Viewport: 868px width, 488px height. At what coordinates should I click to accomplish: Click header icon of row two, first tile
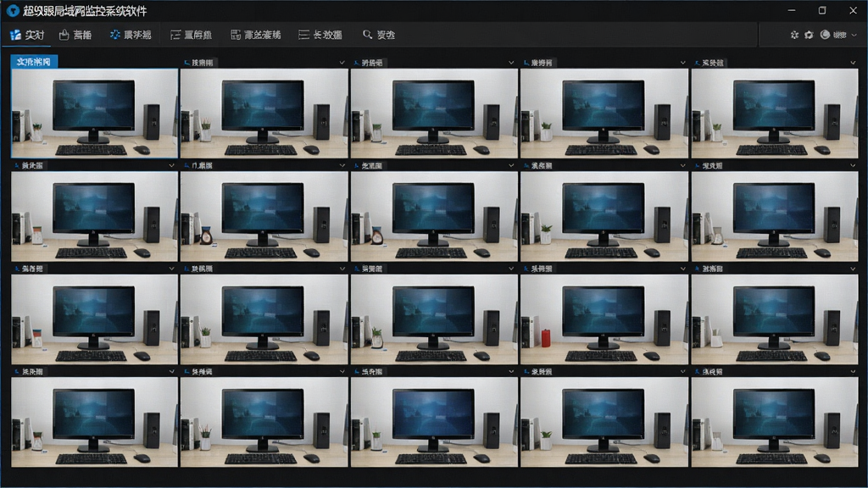coord(17,165)
